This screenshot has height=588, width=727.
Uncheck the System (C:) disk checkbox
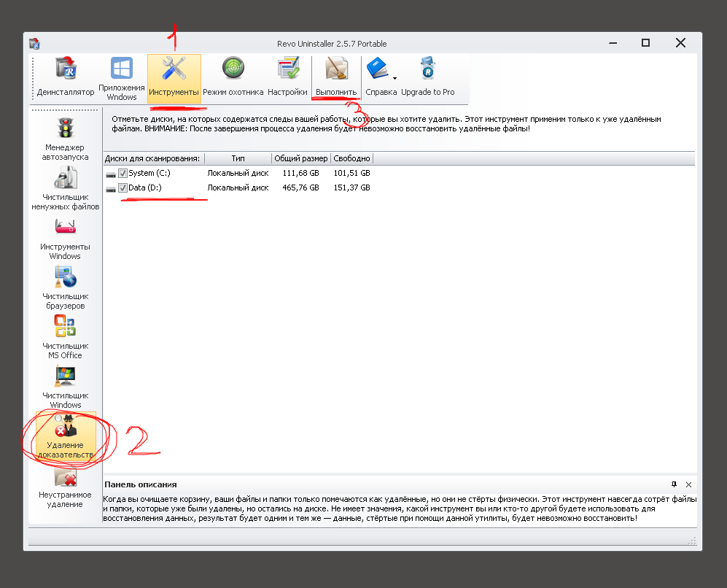coord(123,174)
